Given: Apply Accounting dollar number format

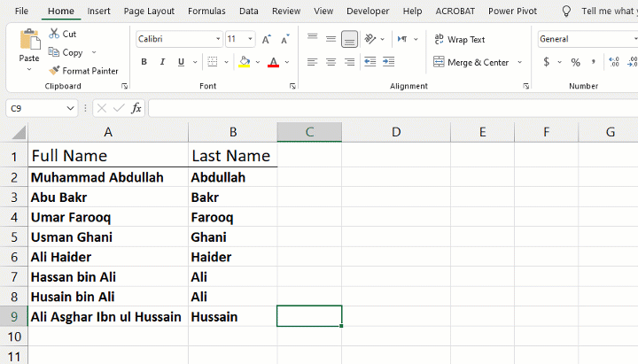Looking at the screenshot, I should pyautogui.click(x=547, y=62).
